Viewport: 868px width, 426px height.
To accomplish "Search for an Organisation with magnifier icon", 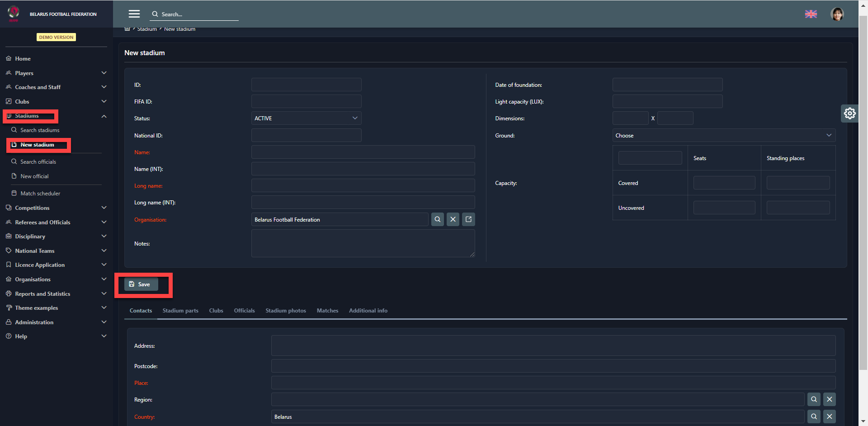I will point(437,219).
